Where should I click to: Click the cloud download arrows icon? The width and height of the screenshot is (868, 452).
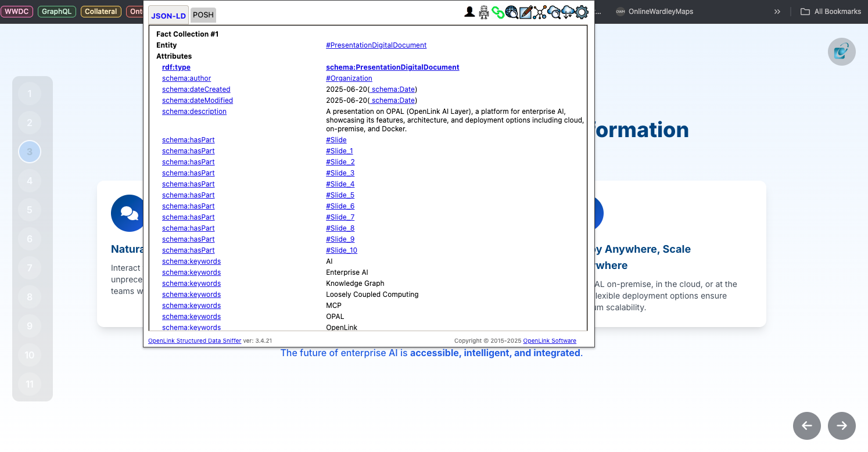click(568, 12)
